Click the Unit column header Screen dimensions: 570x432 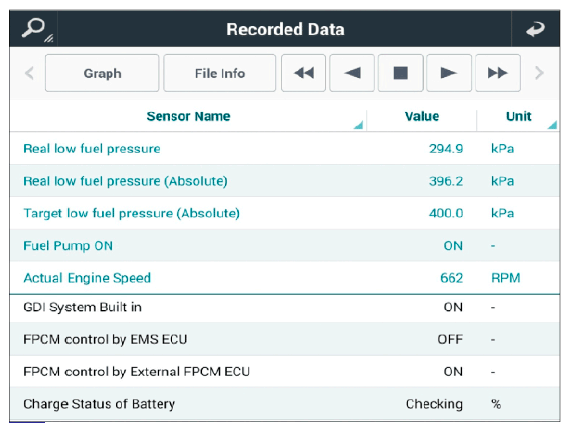point(518,116)
